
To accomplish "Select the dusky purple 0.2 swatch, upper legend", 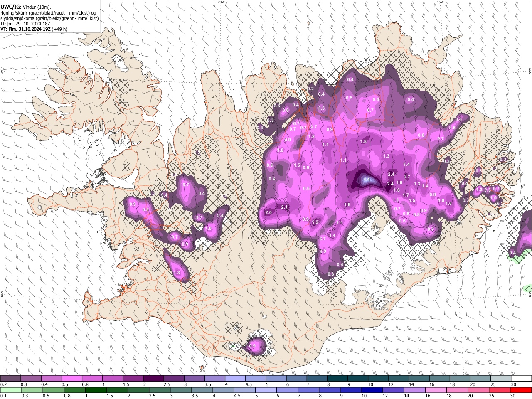I will coord(10,379).
